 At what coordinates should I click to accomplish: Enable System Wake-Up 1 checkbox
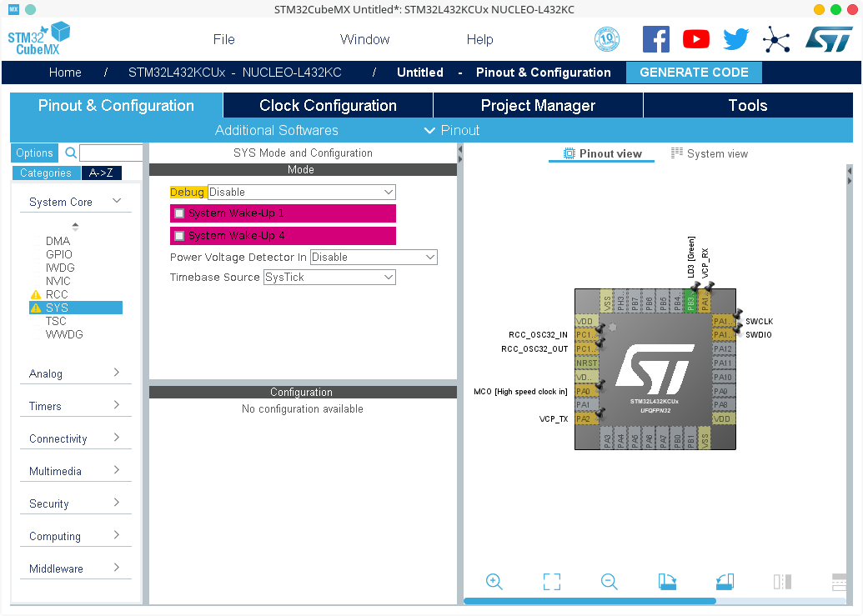coord(179,213)
